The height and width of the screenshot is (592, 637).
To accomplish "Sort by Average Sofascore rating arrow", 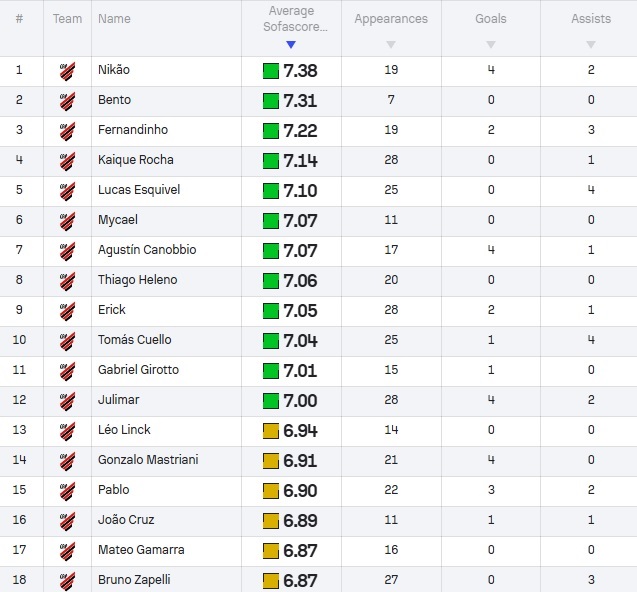I will 291,44.
